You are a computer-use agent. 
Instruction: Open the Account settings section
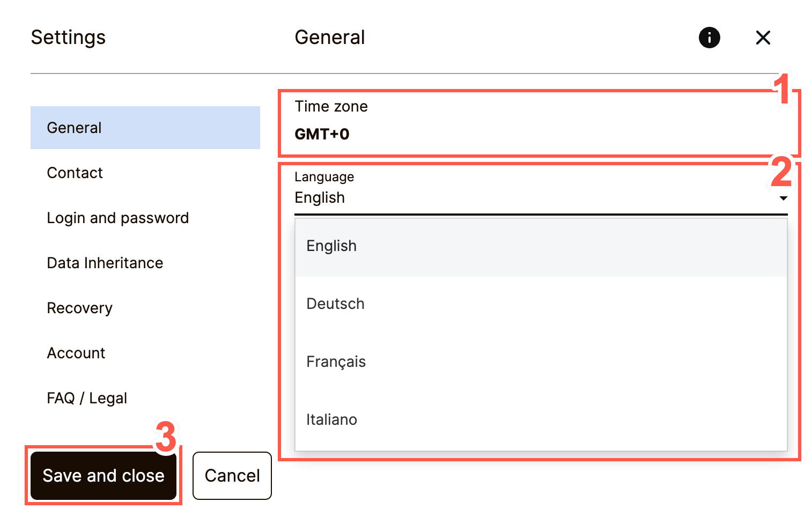76,353
